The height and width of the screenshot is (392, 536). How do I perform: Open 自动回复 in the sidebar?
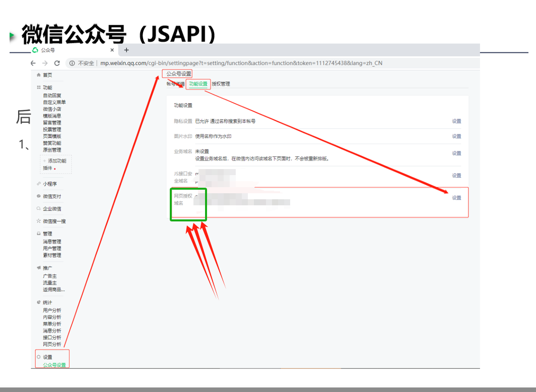pyautogui.click(x=52, y=95)
